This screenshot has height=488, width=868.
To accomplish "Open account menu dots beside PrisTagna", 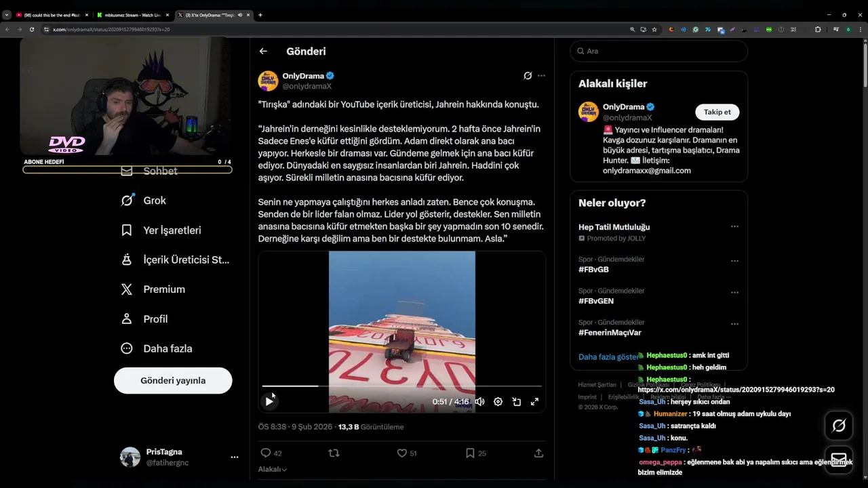I will tap(234, 457).
